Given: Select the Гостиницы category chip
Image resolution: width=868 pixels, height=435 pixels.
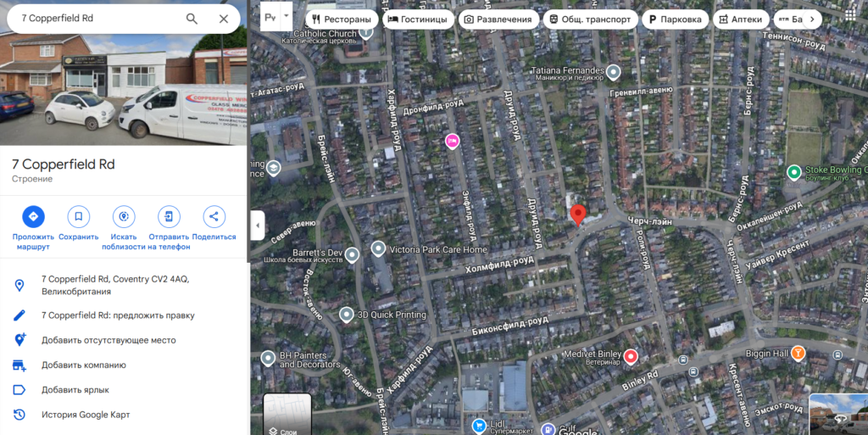Looking at the screenshot, I should pyautogui.click(x=418, y=20).
